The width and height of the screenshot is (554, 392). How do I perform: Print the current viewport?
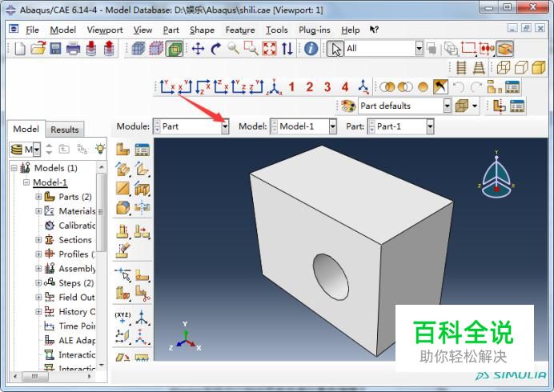pyautogui.click(x=73, y=48)
